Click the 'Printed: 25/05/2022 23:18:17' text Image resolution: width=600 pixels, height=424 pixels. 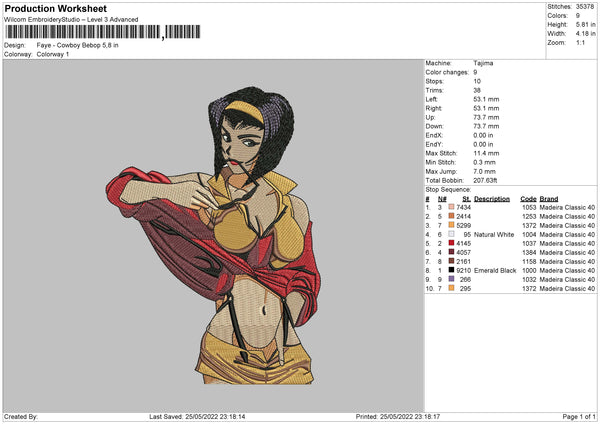(x=398, y=416)
